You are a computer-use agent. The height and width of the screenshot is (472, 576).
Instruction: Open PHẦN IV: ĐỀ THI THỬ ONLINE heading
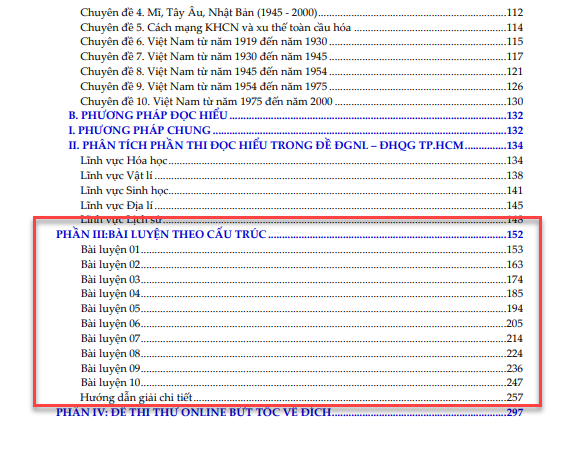click(289, 412)
